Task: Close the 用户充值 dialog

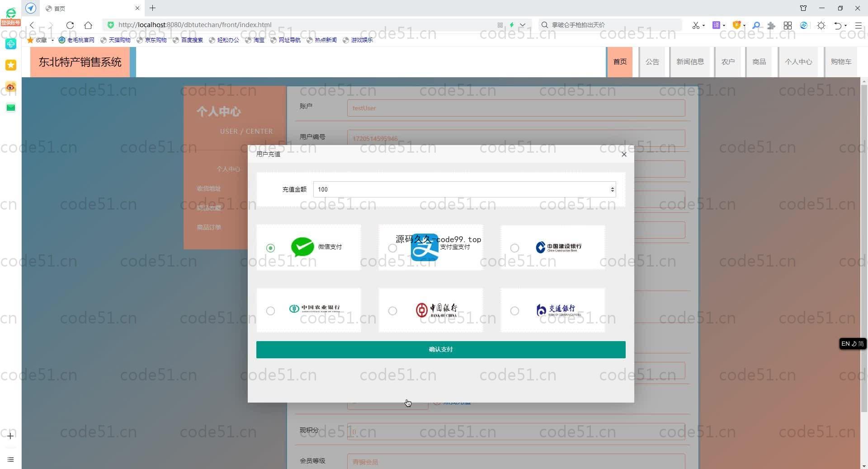Action: coord(624,154)
